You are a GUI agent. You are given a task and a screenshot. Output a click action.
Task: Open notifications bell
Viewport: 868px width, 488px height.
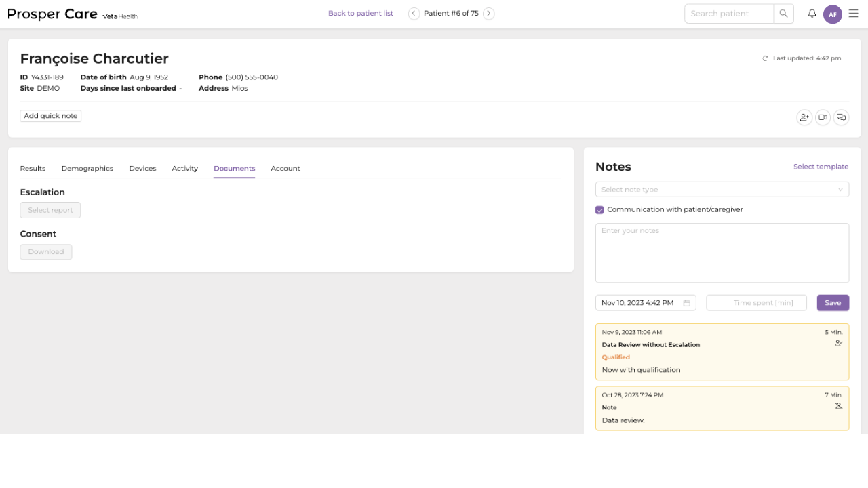(812, 14)
